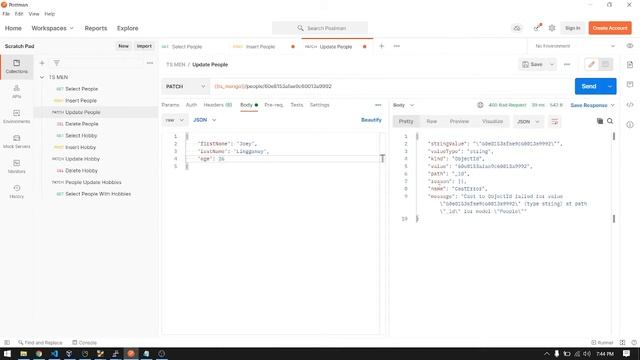The image size is (640, 360).
Task: Open the settings gear icon
Action: pyautogui.click(x=552, y=28)
